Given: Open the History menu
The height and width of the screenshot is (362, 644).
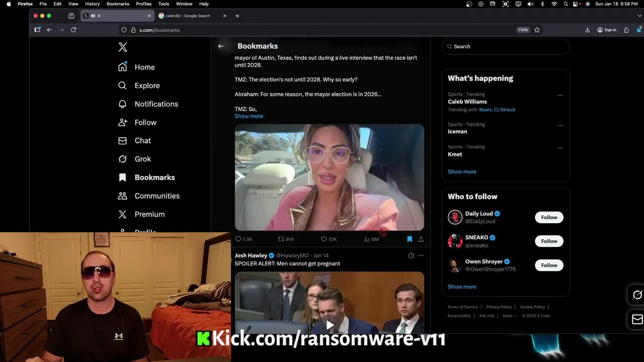Looking at the screenshot, I should pos(92,4).
